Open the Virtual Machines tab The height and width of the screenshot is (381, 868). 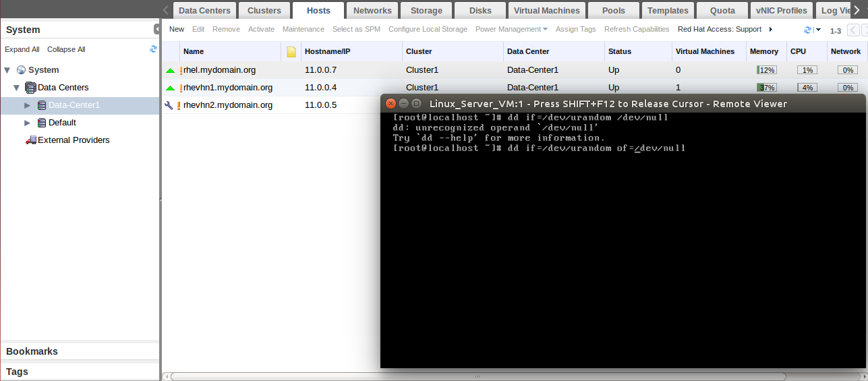(546, 10)
